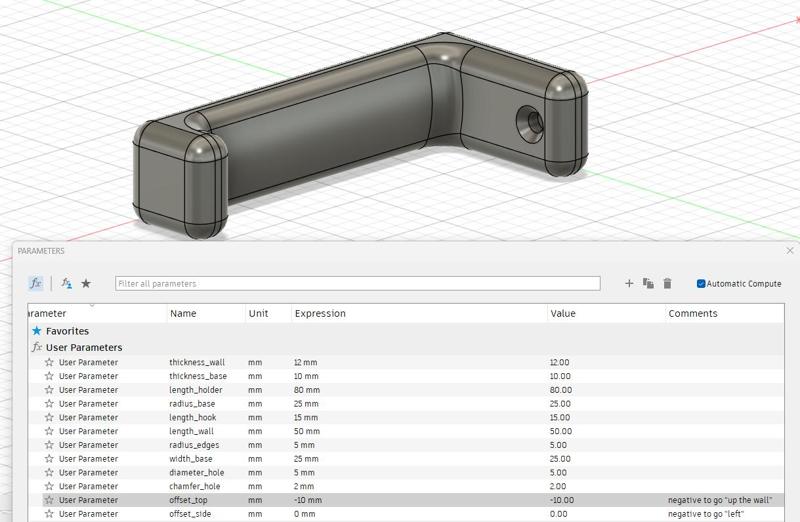Favorite the thickness_wall parameter star
The width and height of the screenshot is (800, 522).
(49, 362)
